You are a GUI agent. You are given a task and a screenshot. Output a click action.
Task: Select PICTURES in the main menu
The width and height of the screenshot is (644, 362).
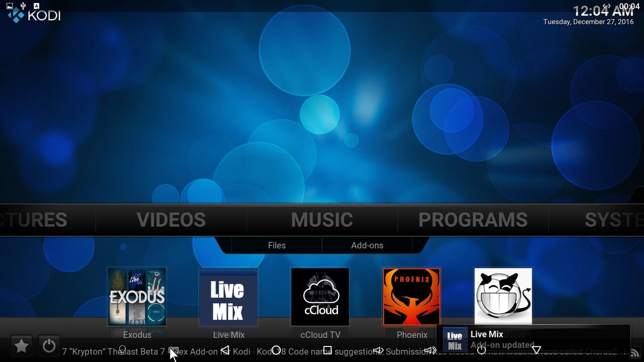(x=33, y=220)
